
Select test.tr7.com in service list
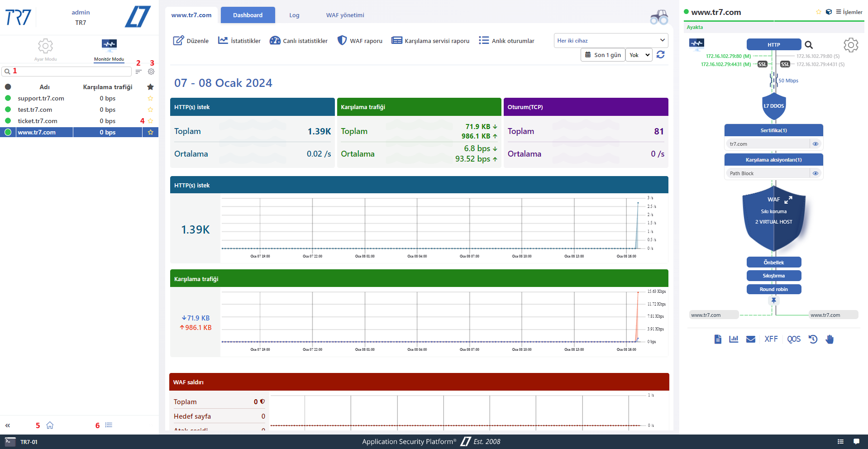[x=35, y=110]
